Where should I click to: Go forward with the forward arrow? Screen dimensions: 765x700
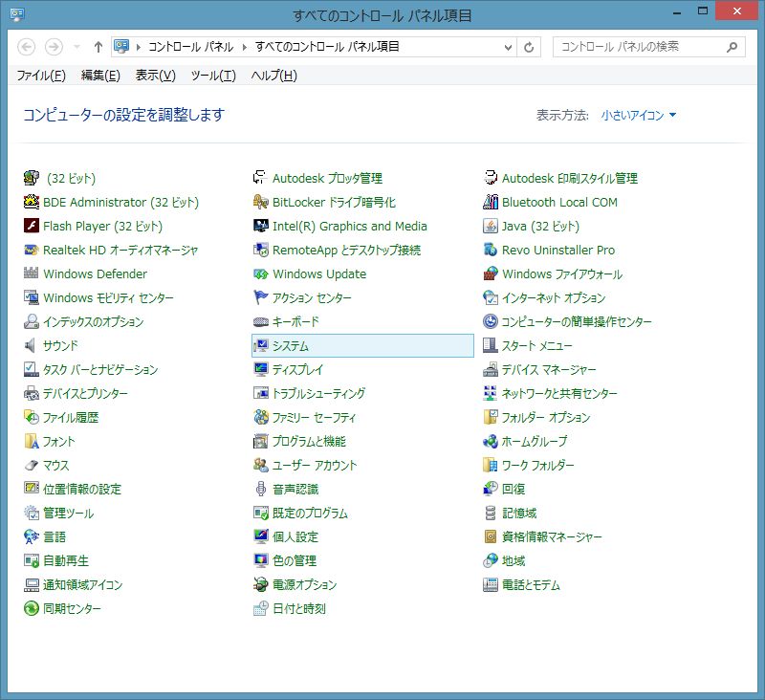54,47
